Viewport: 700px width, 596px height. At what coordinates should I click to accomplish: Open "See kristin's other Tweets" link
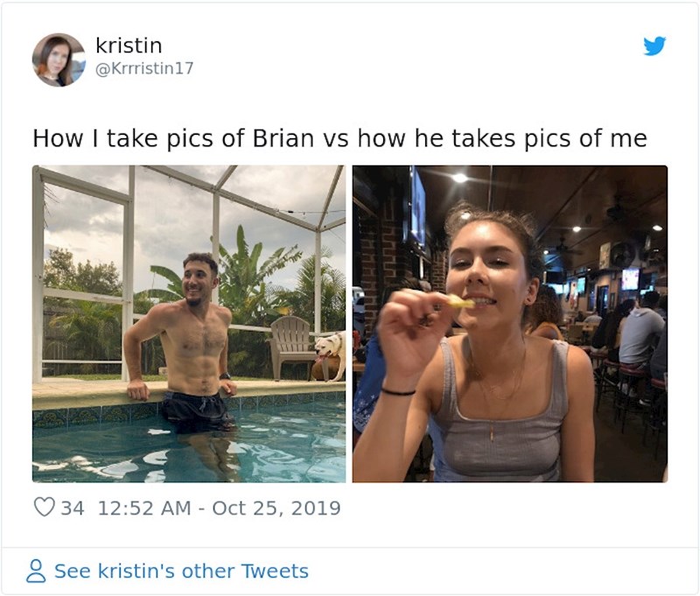coord(181,571)
